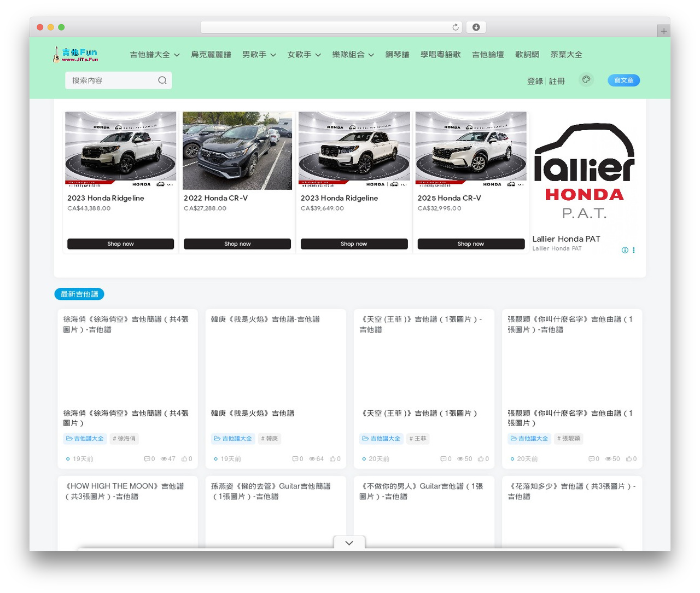Click Shop now for CA$43,388 Ridgeline

[120, 244]
